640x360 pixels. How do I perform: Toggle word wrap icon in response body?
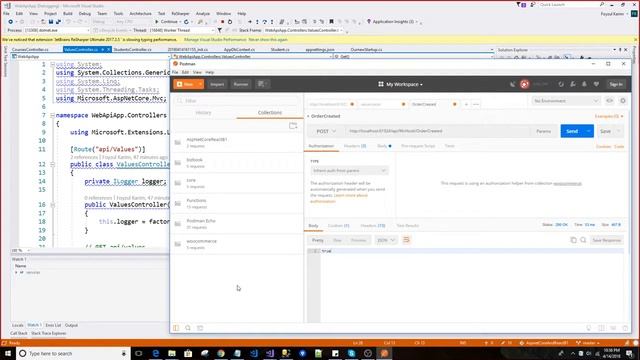406,240
